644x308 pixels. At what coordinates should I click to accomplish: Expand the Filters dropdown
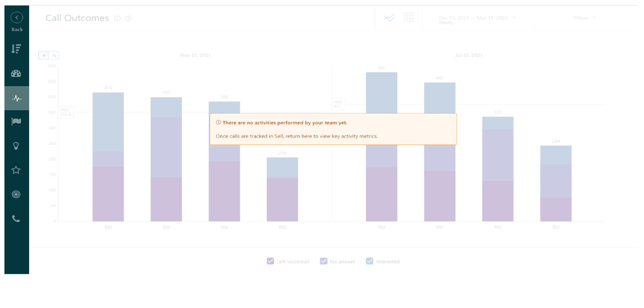[585, 18]
